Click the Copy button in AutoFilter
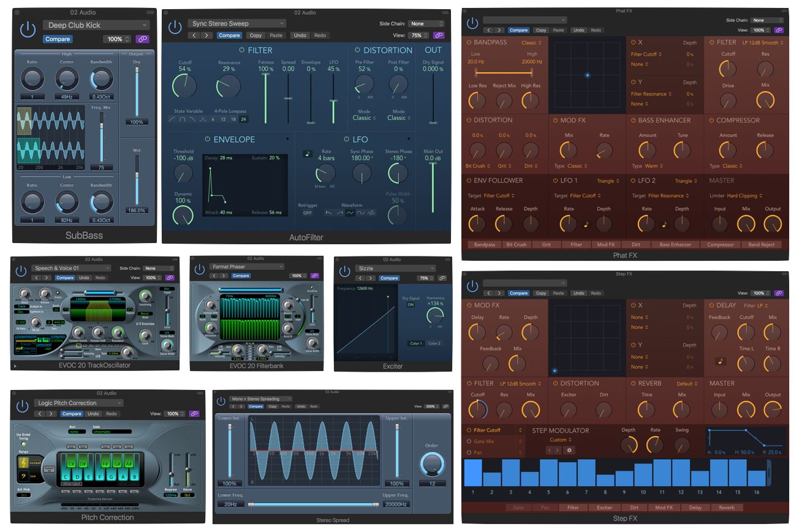The height and width of the screenshot is (532, 799). tap(256, 36)
